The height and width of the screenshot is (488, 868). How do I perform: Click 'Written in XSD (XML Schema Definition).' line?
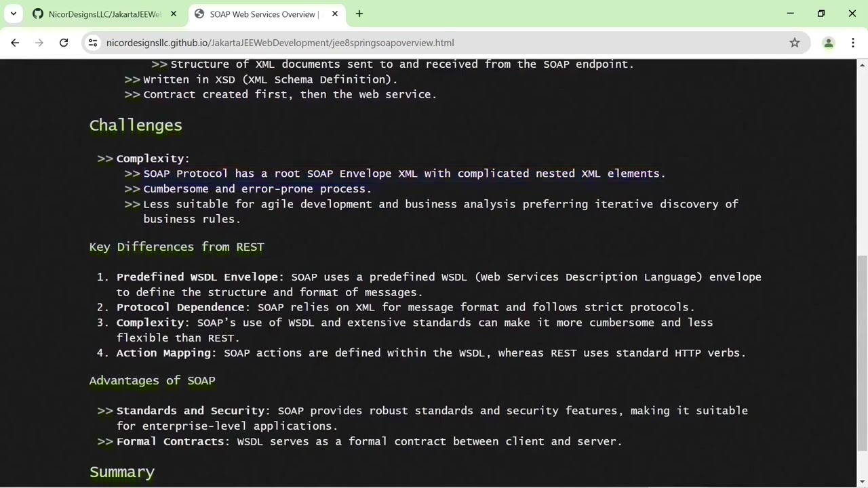coord(271,79)
